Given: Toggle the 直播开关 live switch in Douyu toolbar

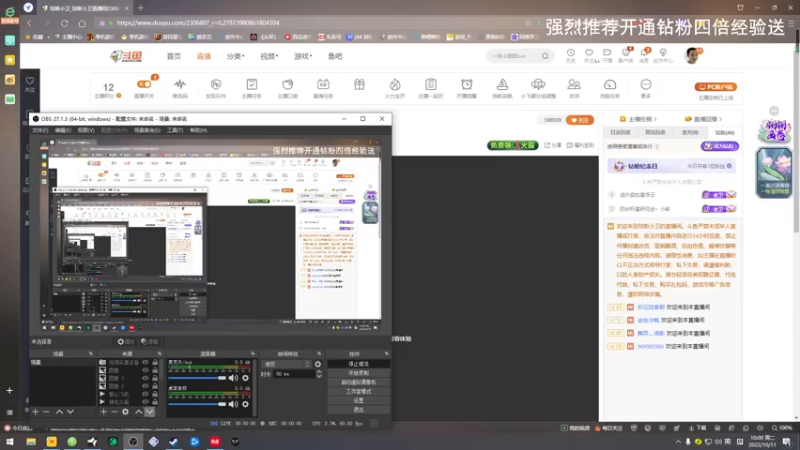Looking at the screenshot, I should [144, 84].
